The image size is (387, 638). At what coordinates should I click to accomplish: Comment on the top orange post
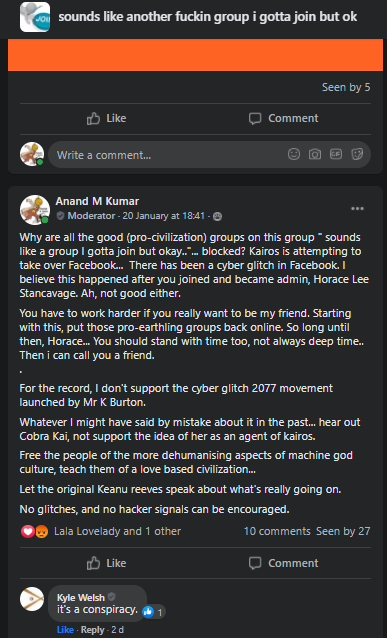(x=283, y=118)
